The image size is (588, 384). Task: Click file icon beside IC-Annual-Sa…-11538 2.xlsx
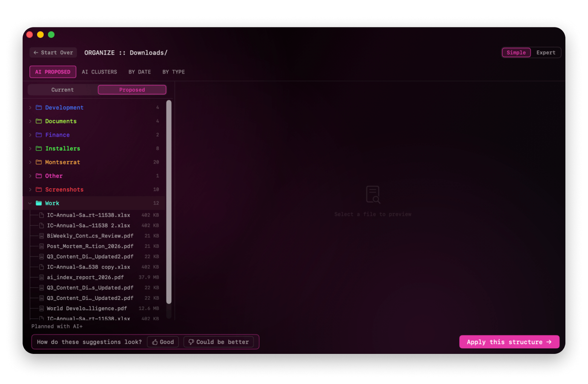click(x=42, y=226)
